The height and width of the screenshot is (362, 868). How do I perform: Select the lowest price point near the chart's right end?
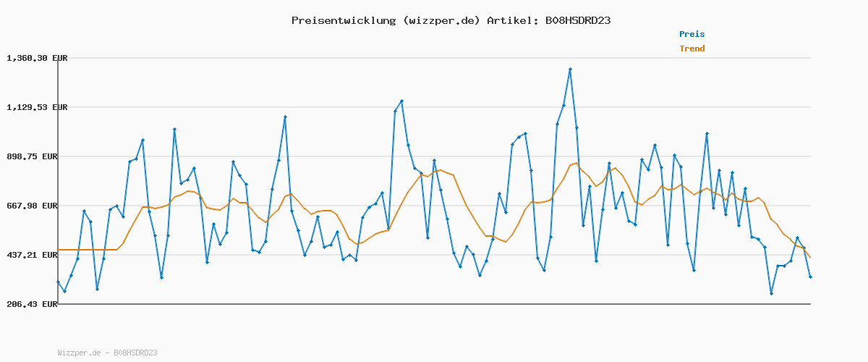pyautogui.click(x=771, y=293)
